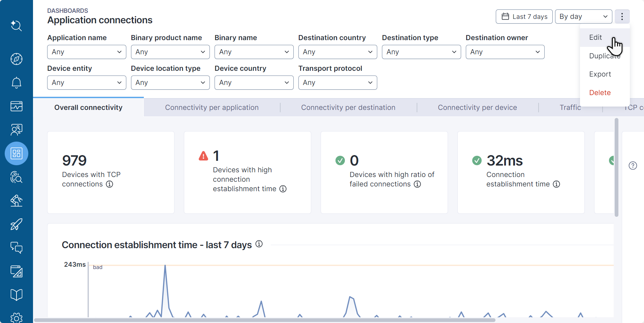The width and height of the screenshot is (644, 323).
Task: Select the Connectivity per destination tab
Action: (348, 108)
